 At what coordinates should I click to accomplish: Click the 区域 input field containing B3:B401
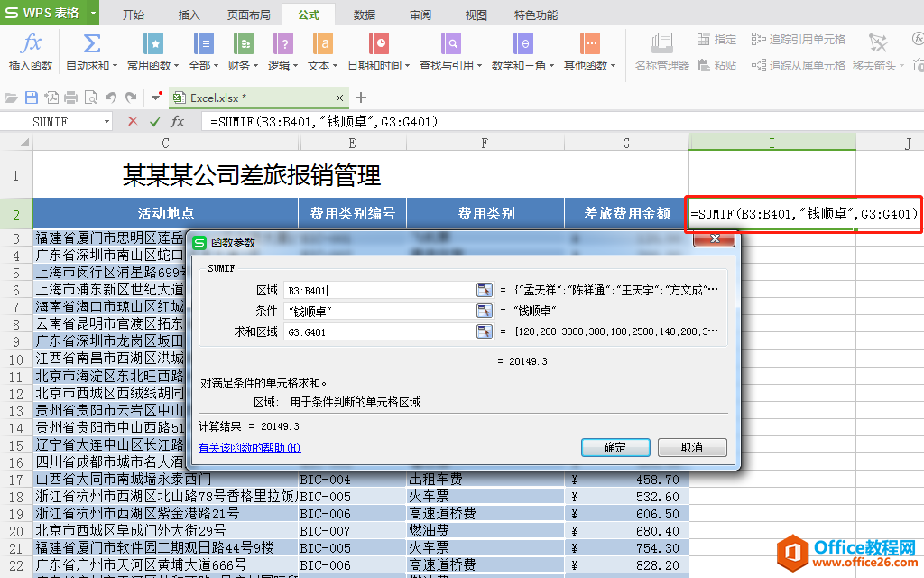coord(380,290)
